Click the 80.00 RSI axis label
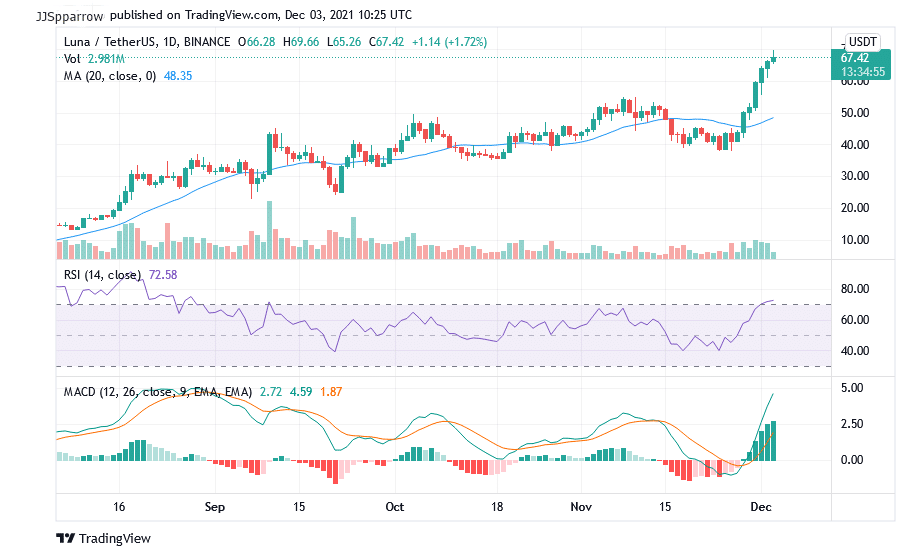Viewport: 905px width, 556px height. pyautogui.click(x=855, y=289)
